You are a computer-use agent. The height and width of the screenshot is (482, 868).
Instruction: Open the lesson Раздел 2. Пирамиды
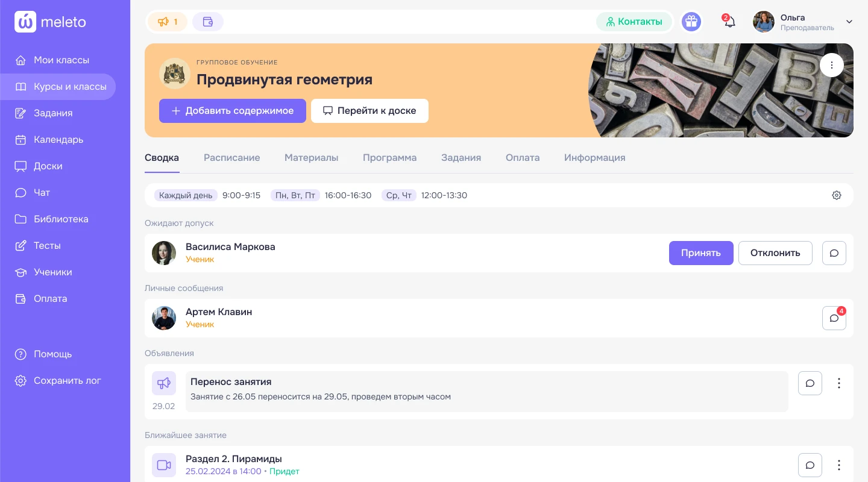(234, 459)
